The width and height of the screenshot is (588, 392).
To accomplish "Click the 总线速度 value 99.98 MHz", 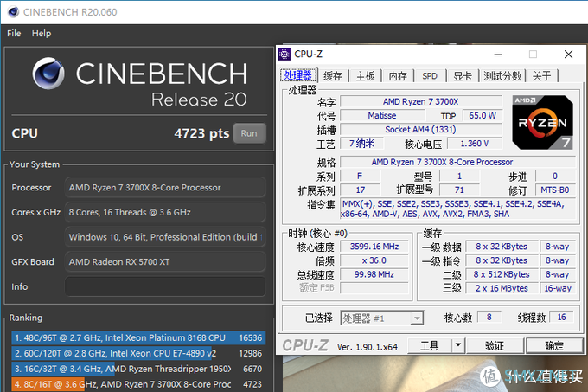I will pyautogui.click(x=374, y=274).
